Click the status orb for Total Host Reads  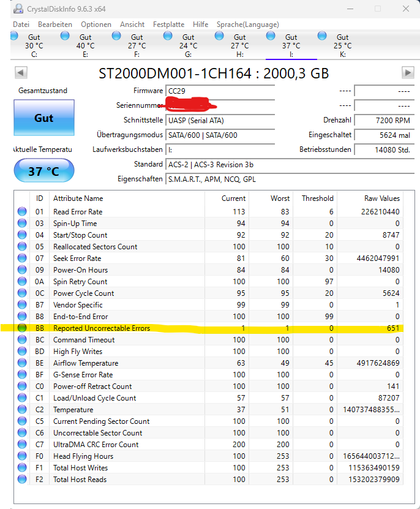coord(22,479)
